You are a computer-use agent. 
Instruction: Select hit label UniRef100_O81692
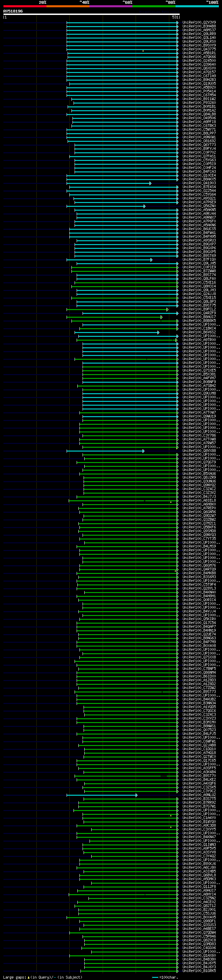point(199,141)
